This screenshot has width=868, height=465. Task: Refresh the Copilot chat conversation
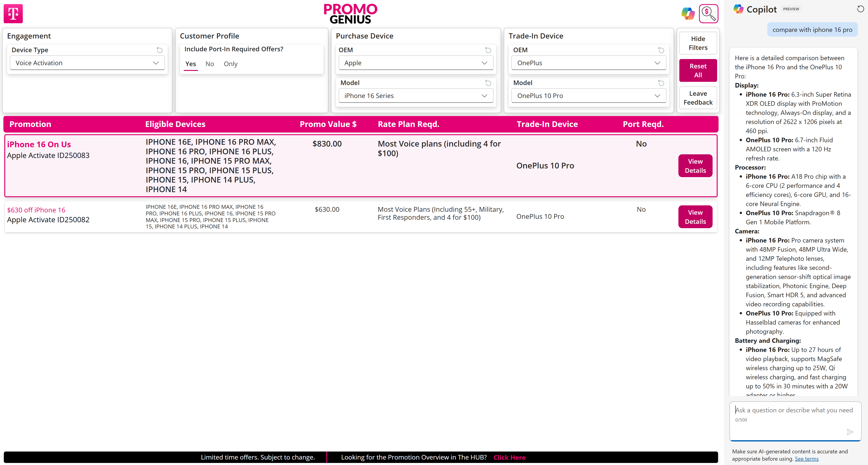pyautogui.click(x=860, y=9)
